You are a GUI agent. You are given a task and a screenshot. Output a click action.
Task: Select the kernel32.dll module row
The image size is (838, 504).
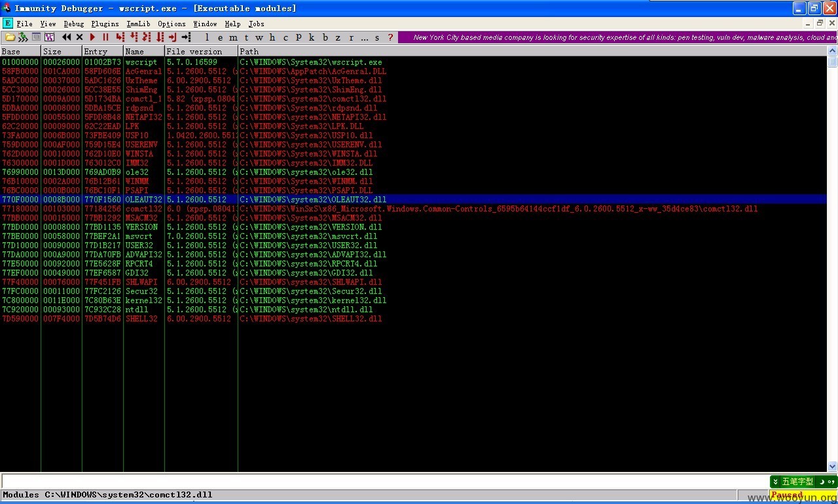413,300
